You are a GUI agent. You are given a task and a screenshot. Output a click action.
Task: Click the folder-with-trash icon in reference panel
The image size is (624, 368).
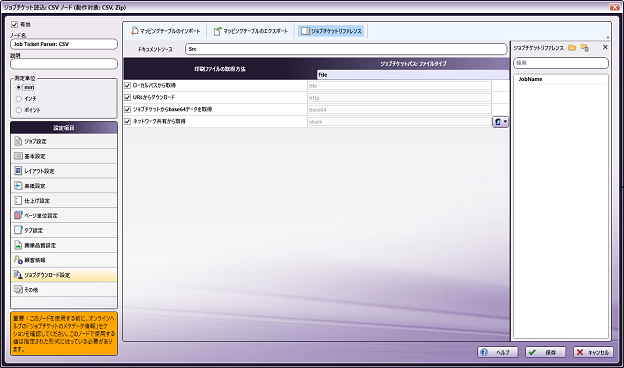coord(585,47)
